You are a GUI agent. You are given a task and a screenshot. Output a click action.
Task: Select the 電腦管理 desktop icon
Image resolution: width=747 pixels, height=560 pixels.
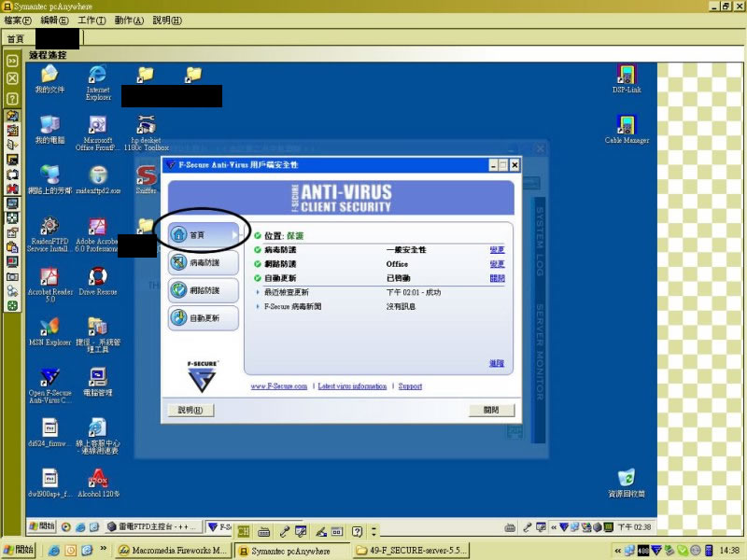tap(98, 382)
